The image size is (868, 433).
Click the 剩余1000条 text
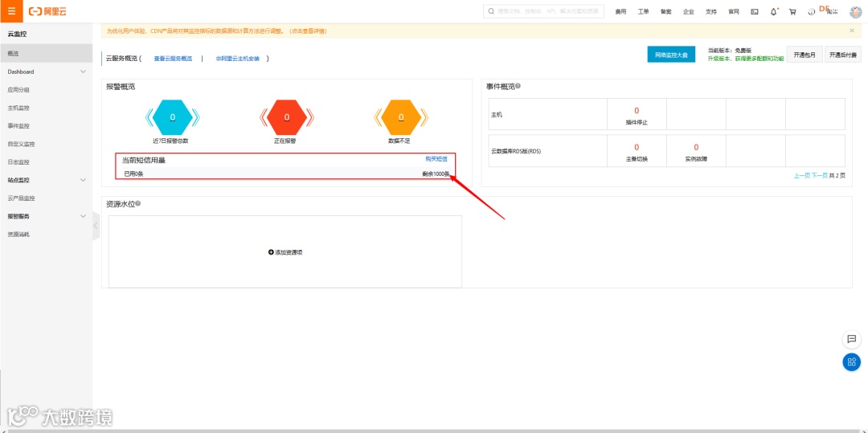tap(436, 174)
